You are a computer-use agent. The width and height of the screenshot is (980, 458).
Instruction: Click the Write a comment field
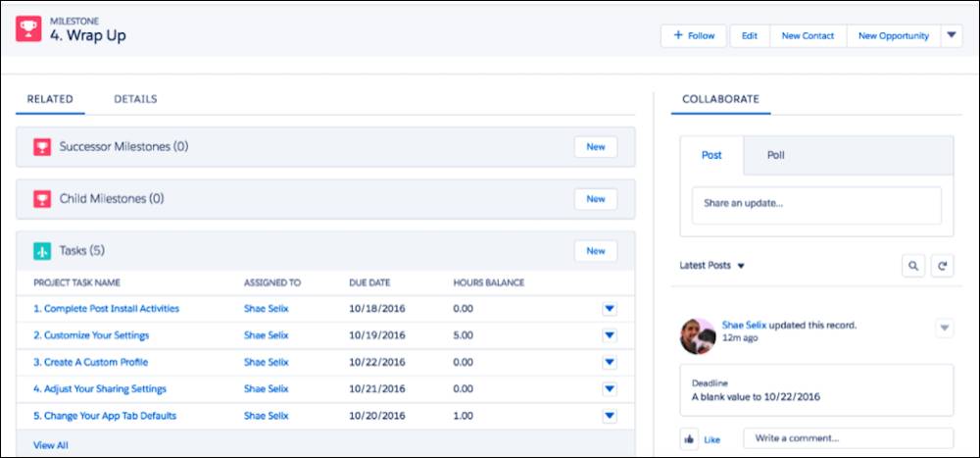(848, 438)
